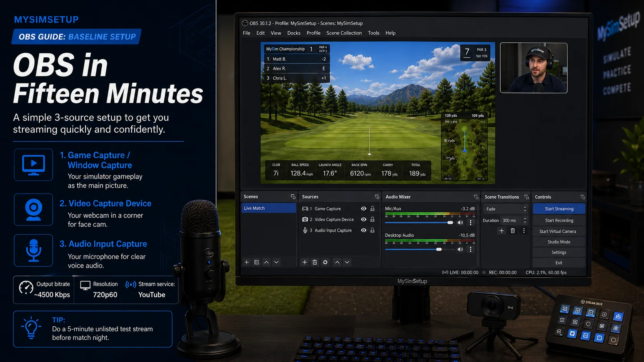Image resolution: width=644 pixels, height=362 pixels.
Task: Toggle the lock on Video Capture Device
Action: pyautogui.click(x=372, y=219)
